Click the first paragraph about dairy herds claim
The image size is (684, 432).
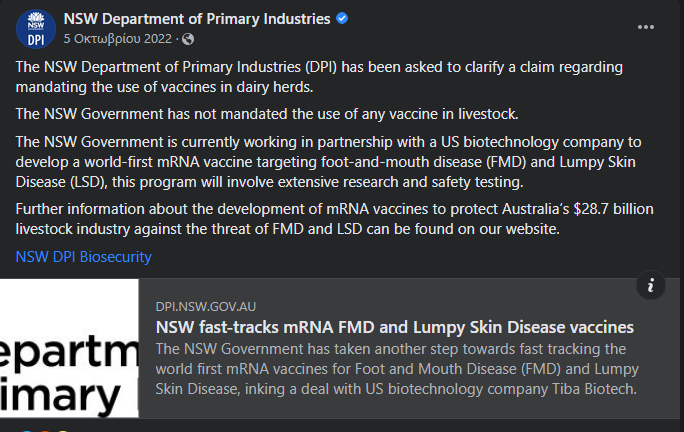point(319,77)
